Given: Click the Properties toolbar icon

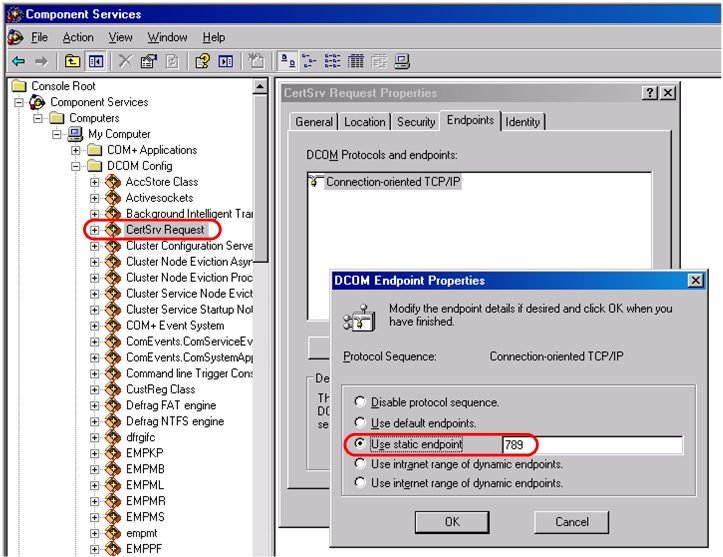Looking at the screenshot, I should tap(149, 61).
